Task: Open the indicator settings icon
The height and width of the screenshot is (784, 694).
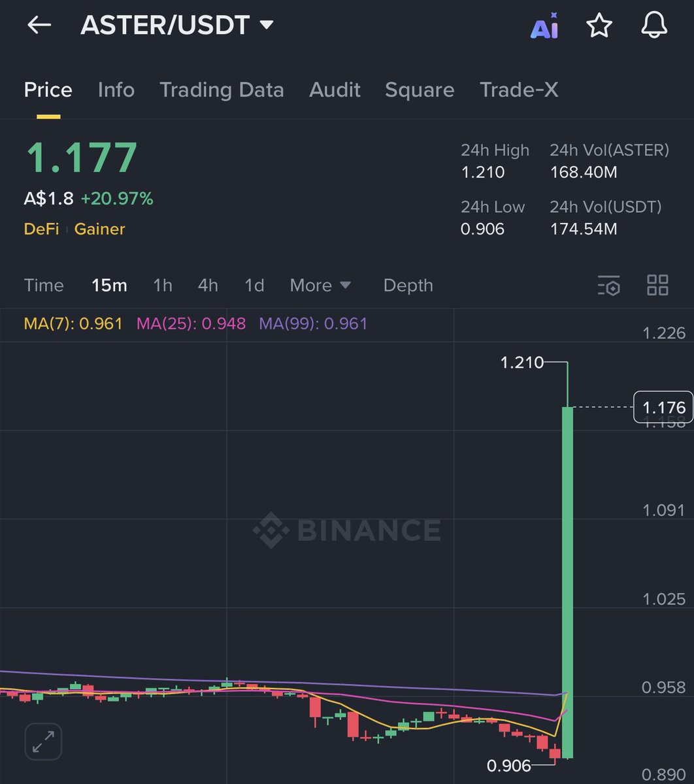Action: [609, 286]
